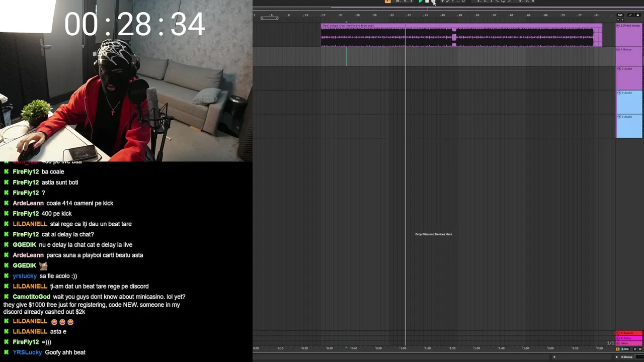Click the orange automation mode button

[618, 349]
